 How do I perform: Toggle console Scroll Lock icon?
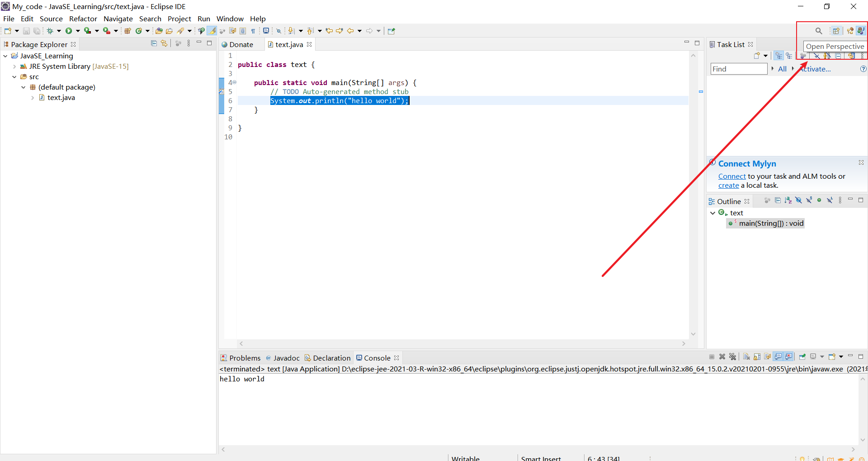click(757, 356)
